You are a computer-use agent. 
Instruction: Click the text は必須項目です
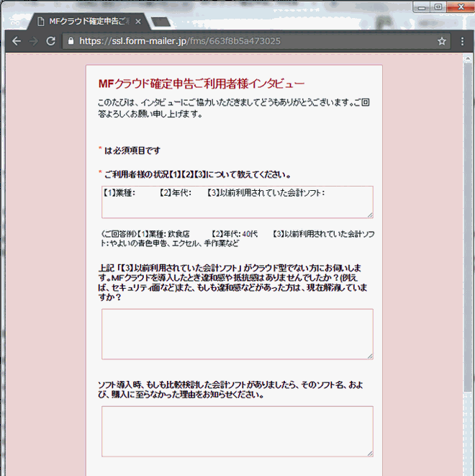(132, 151)
